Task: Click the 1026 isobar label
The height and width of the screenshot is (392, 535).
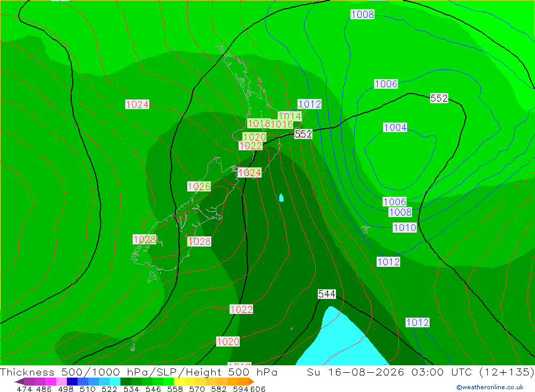Action: coord(199,186)
